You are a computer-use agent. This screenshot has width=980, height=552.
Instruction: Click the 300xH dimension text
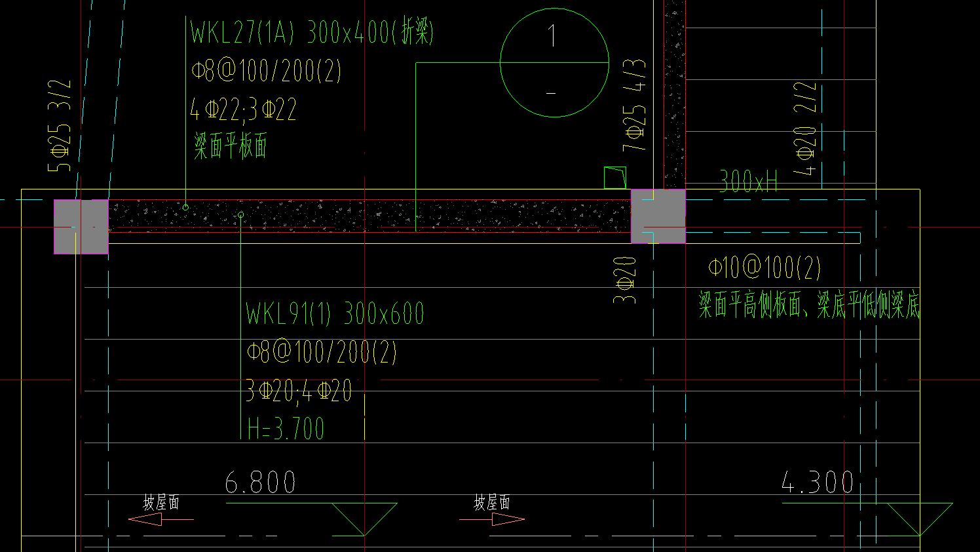(x=749, y=181)
